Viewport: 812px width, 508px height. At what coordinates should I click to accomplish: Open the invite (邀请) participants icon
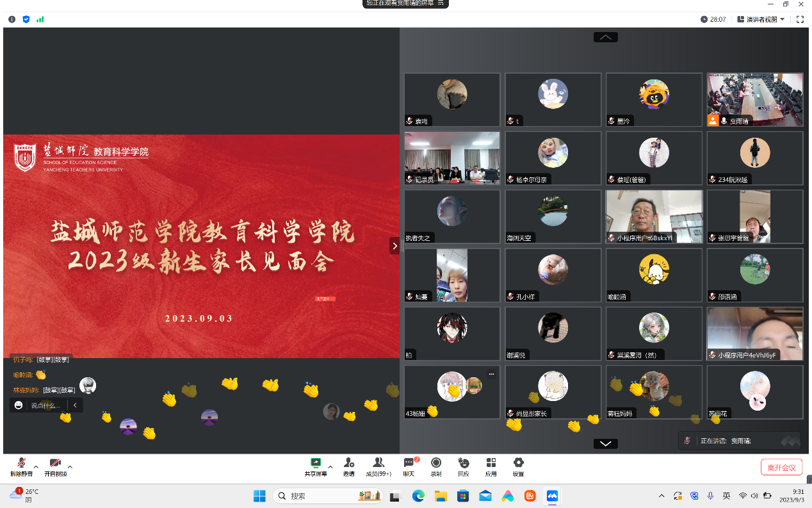pyautogui.click(x=348, y=466)
